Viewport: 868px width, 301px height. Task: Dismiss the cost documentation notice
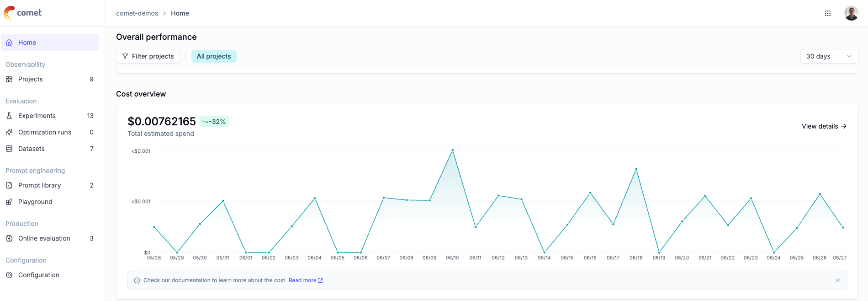click(837, 280)
